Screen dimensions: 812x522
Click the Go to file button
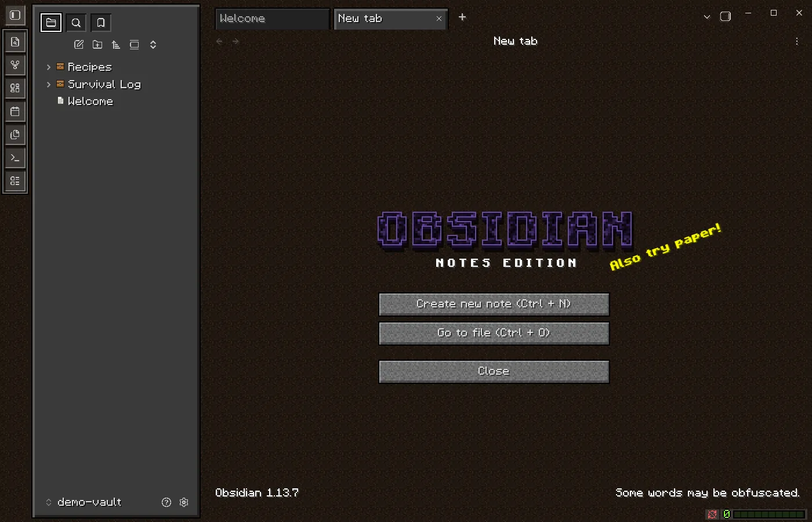[494, 333]
